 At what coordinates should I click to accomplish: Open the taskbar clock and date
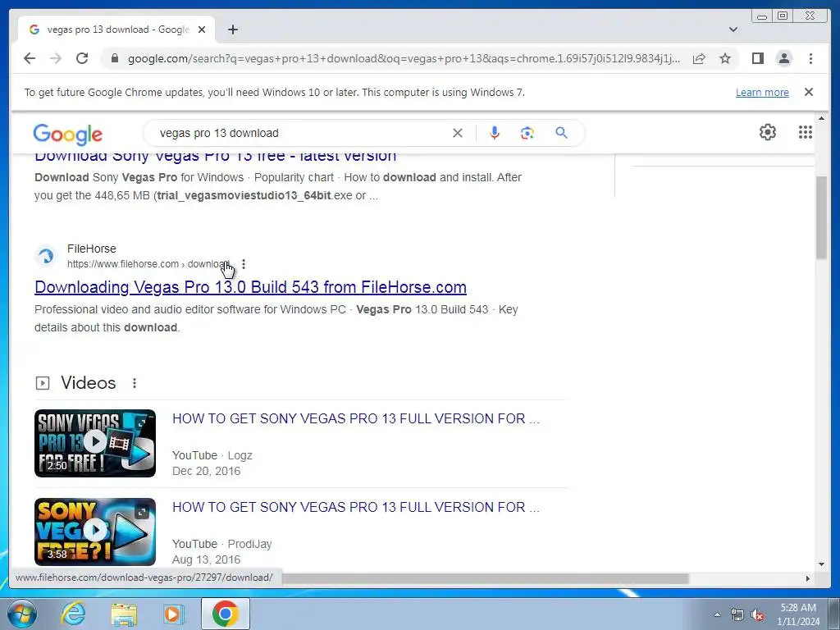click(798, 614)
